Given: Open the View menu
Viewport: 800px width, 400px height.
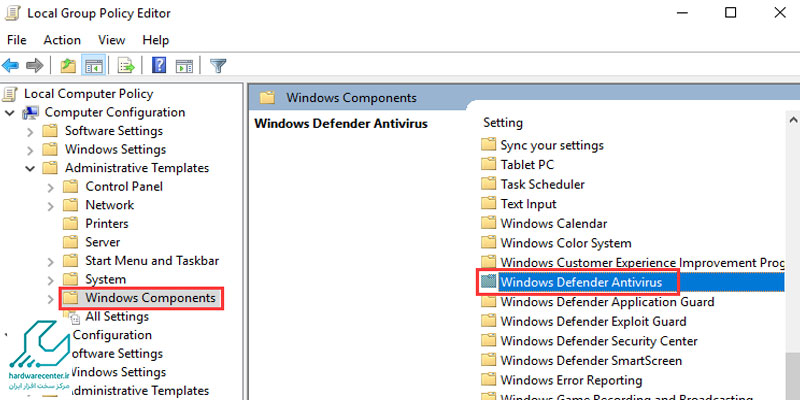Looking at the screenshot, I should click(111, 40).
